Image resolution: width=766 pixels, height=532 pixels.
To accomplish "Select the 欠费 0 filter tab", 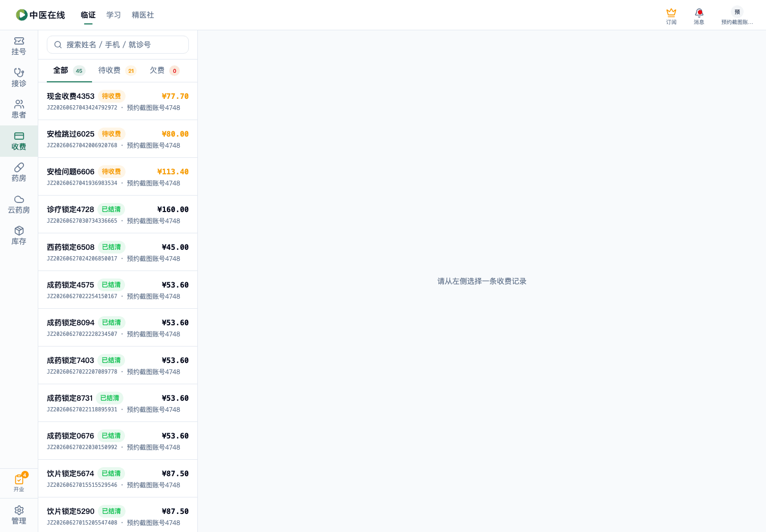I will tap(164, 71).
